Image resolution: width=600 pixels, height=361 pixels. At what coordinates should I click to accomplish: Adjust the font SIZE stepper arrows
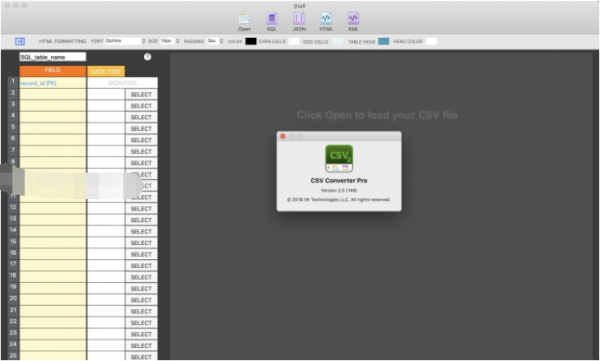point(178,41)
